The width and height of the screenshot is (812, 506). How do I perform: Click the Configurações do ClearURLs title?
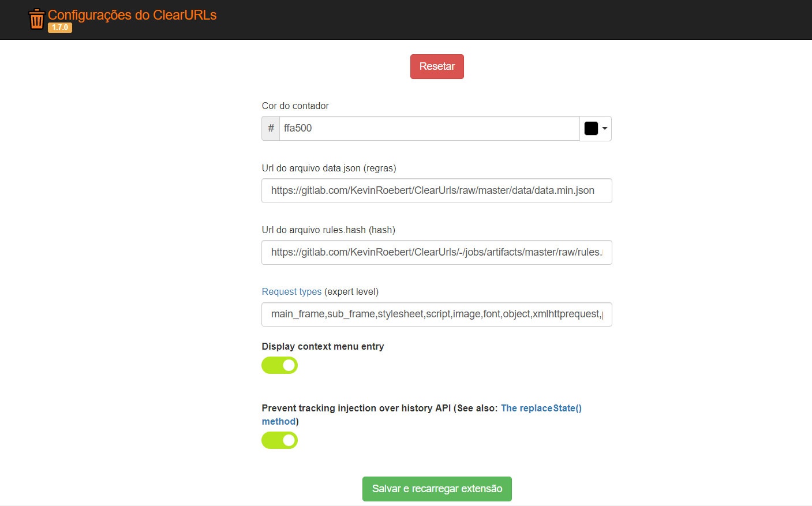click(132, 15)
